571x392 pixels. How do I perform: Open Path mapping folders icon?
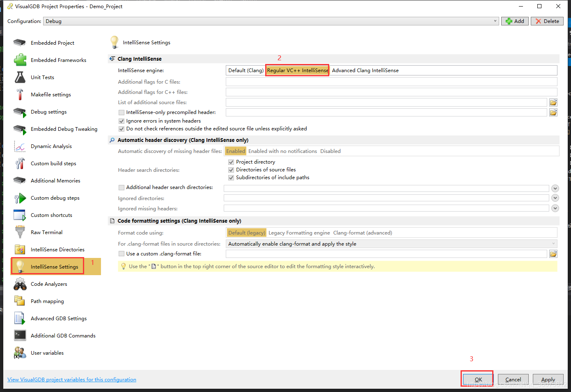pos(20,301)
